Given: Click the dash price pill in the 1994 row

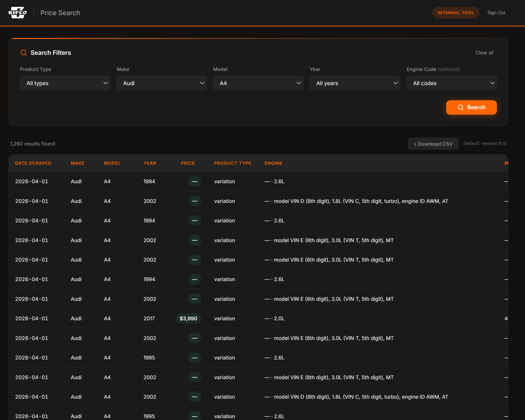Looking at the screenshot, I should tap(194, 181).
